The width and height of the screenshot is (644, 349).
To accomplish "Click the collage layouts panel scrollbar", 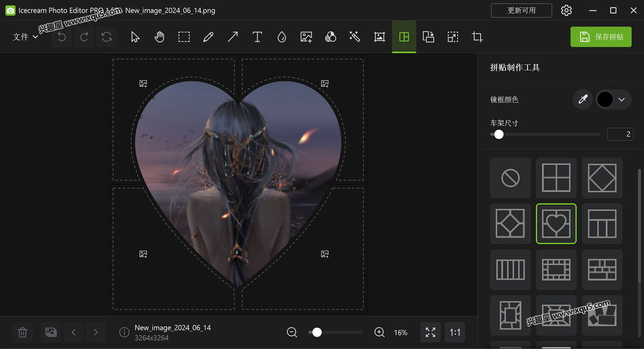I will (639, 225).
